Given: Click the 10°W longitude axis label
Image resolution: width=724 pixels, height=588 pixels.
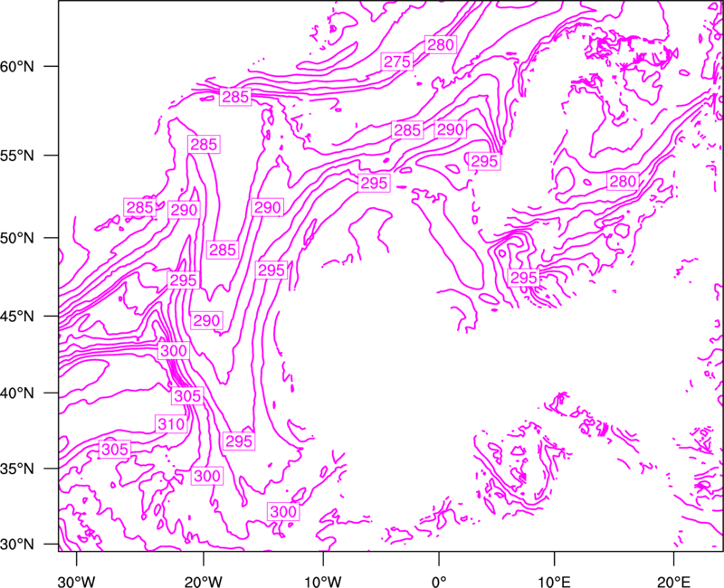Looking at the screenshot, I should (x=323, y=582).
